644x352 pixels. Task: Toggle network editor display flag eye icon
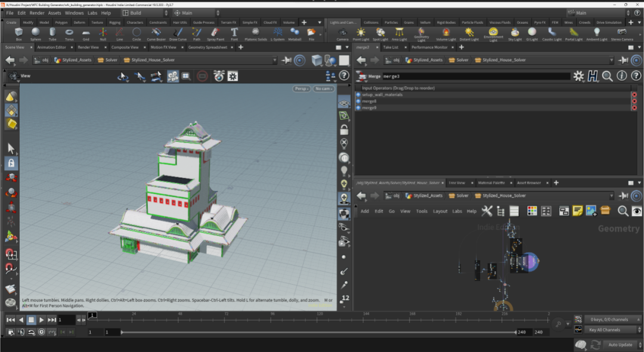pos(637,211)
